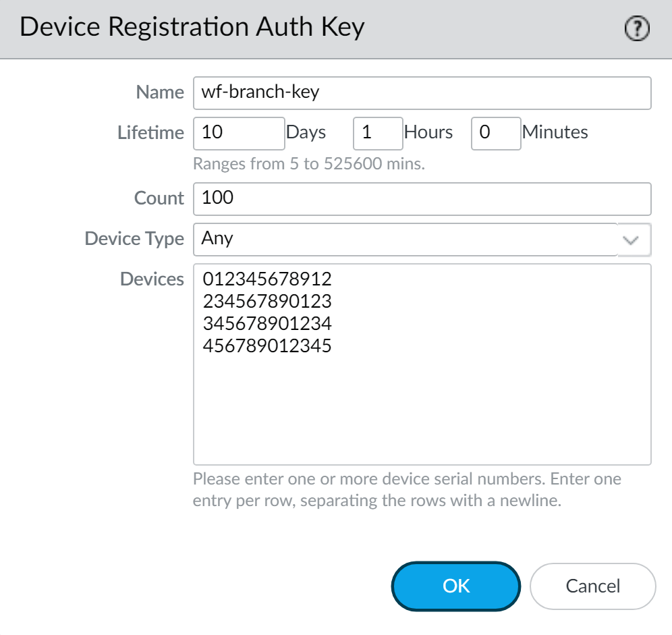Viewport: 672px width, 635px height.
Task: Confirm the auth key with OK
Action: pos(456,586)
